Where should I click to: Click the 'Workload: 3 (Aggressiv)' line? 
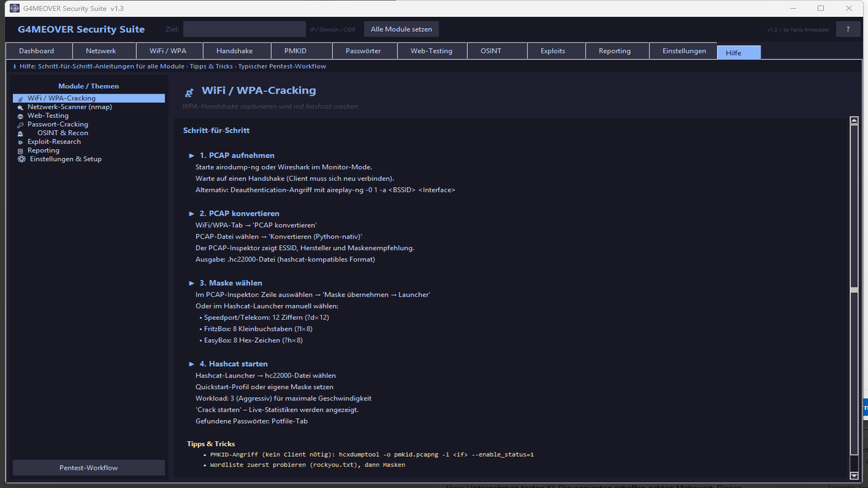[x=283, y=399]
